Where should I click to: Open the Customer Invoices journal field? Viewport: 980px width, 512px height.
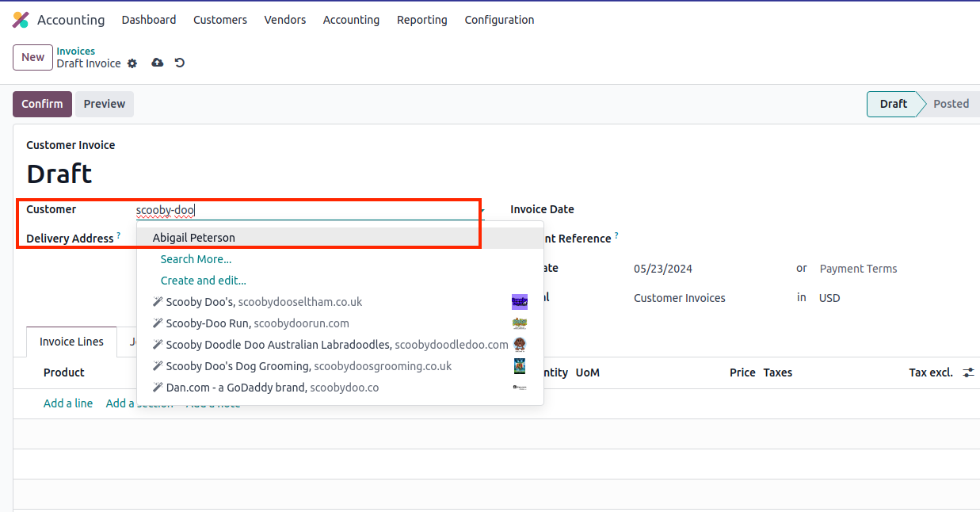click(x=680, y=298)
